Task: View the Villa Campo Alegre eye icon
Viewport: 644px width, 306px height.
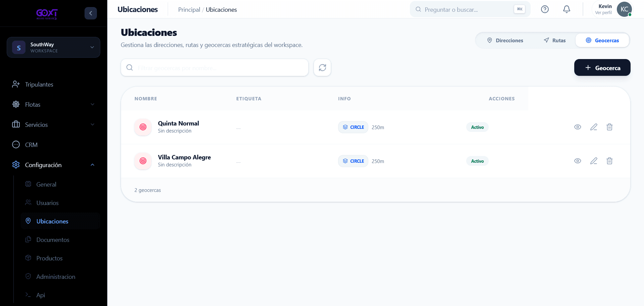Action: pos(578,161)
